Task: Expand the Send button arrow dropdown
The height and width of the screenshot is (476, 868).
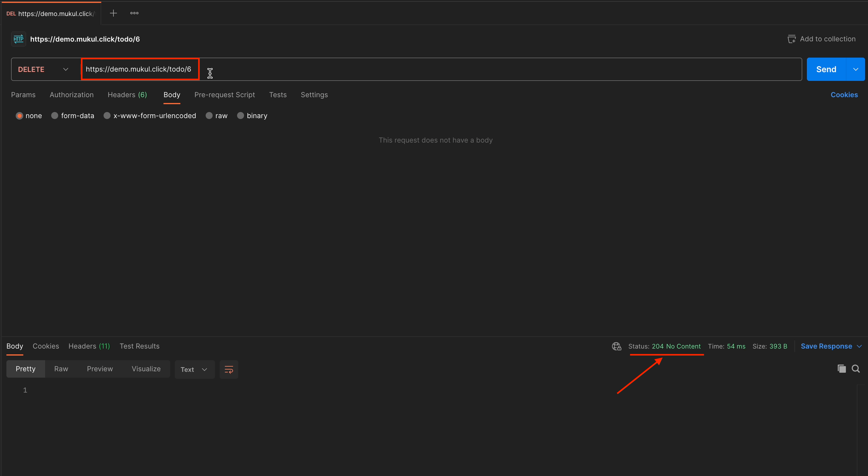Action: coord(855,70)
